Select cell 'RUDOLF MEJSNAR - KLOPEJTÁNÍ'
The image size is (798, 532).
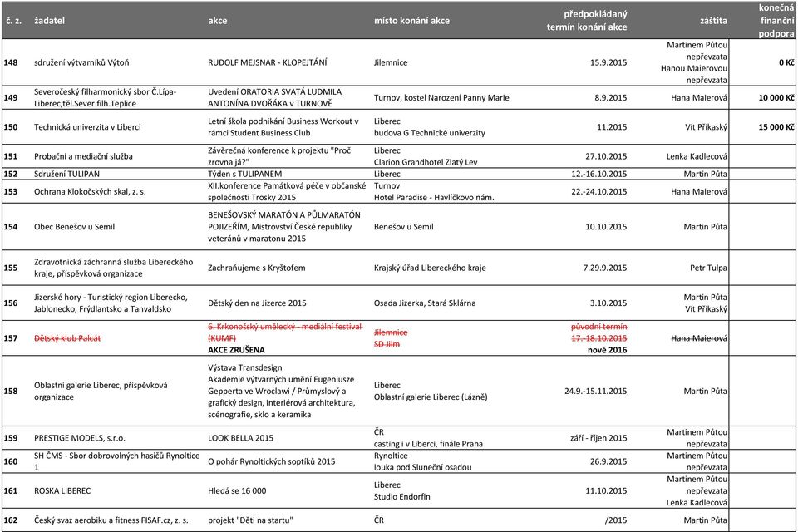tap(267, 62)
